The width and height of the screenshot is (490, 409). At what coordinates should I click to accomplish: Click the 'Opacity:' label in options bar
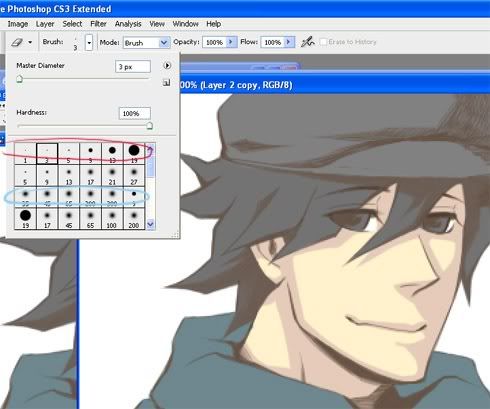pos(186,42)
